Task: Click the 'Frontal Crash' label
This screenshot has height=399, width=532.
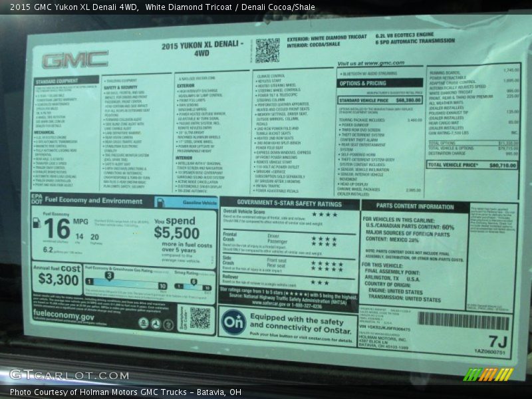Action: (x=229, y=237)
